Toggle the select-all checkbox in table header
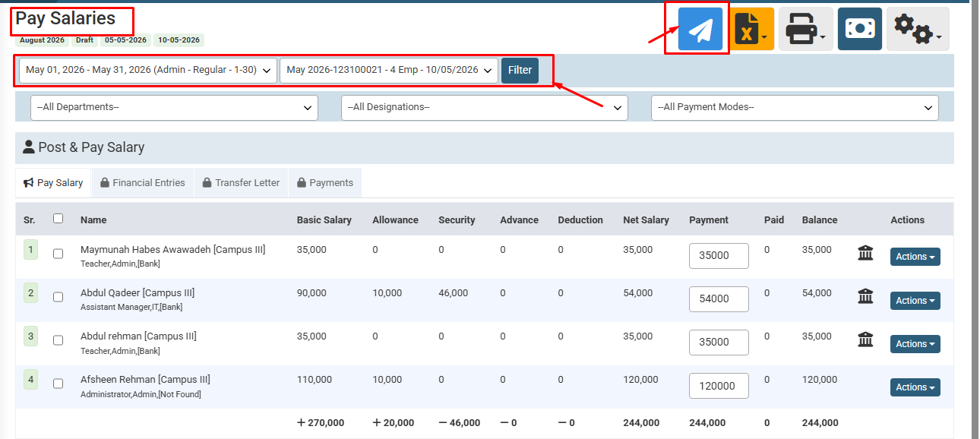The image size is (980, 439). coord(58,219)
